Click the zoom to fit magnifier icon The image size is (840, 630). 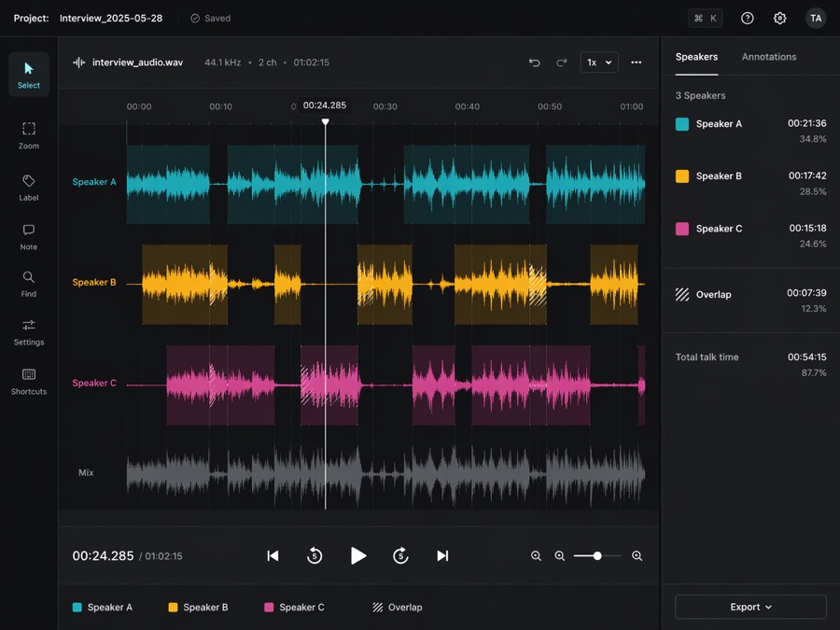tap(536, 555)
